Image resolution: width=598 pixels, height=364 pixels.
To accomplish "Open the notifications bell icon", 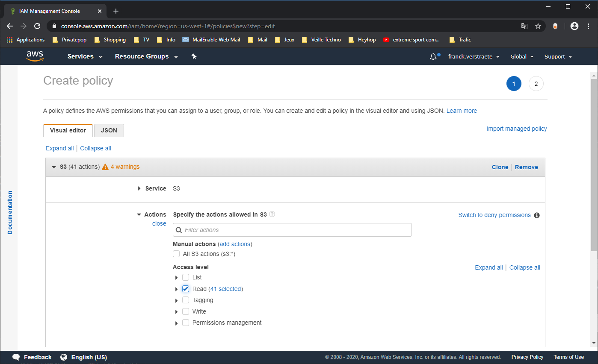I will coord(433,56).
